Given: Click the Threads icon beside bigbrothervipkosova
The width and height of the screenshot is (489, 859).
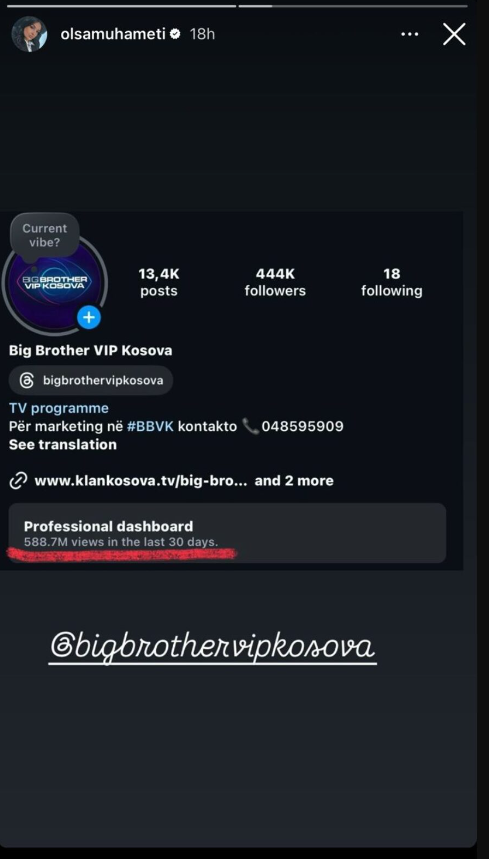Looking at the screenshot, I should pyautogui.click(x=27, y=380).
